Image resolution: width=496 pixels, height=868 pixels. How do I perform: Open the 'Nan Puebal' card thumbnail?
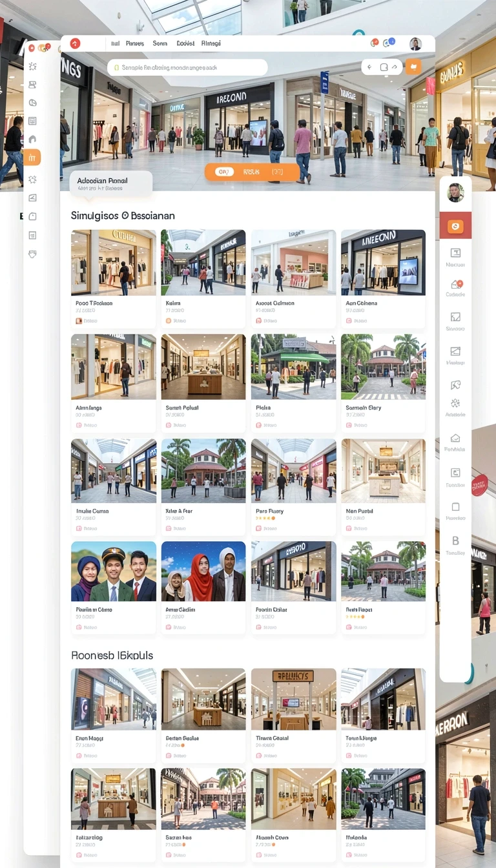(383, 471)
